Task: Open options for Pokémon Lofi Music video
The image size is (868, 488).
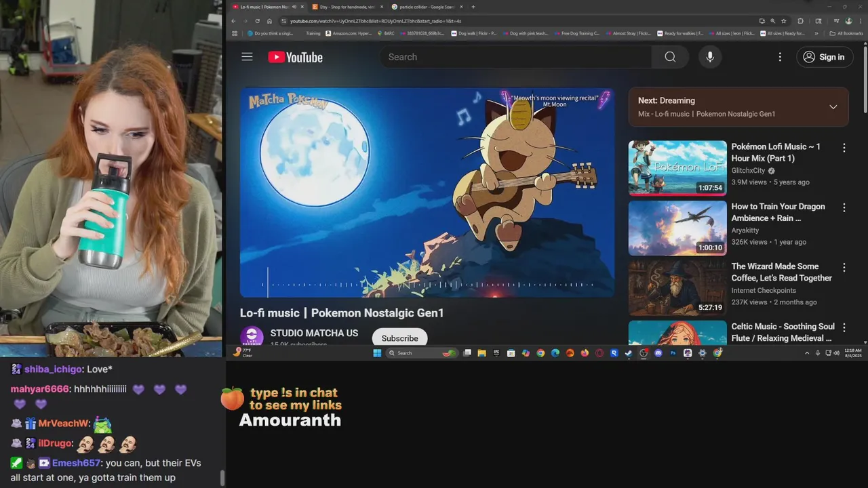Action: click(844, 148)
